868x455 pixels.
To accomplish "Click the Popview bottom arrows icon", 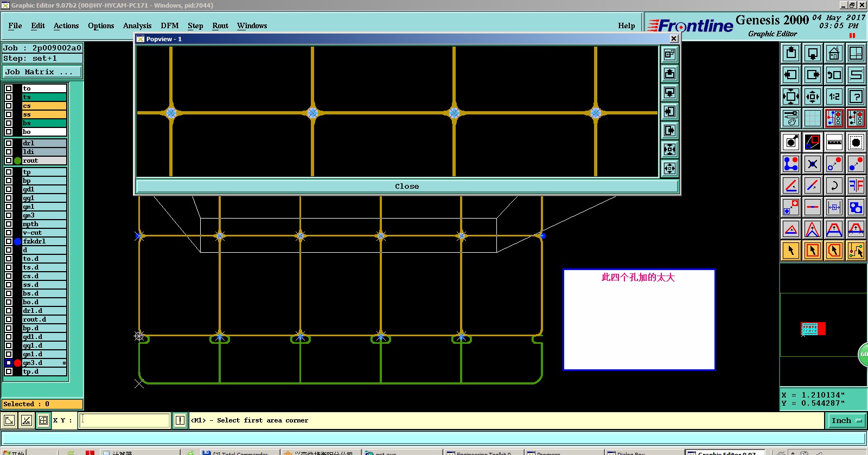I will point(670,168).
